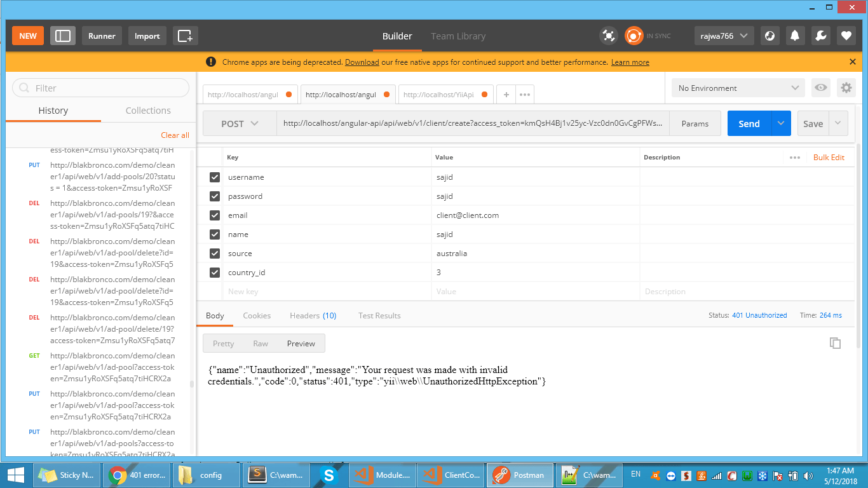Click the new window icon
Screen dimensions: 868x488
click(x=185, y=36)
